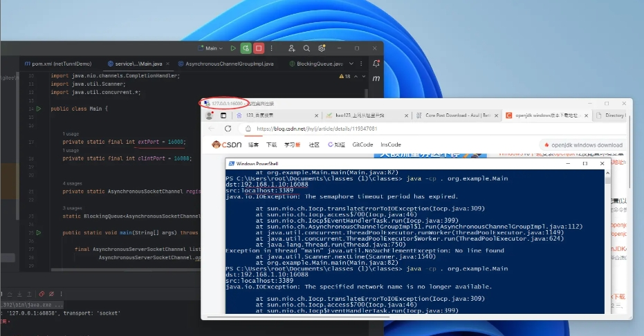The width and height of the screenshot is (644, 336).
Task: Switch to AsynchronousChannelGroupImpl.java tab
Action: pyautogui.click(x=228, y=64)
